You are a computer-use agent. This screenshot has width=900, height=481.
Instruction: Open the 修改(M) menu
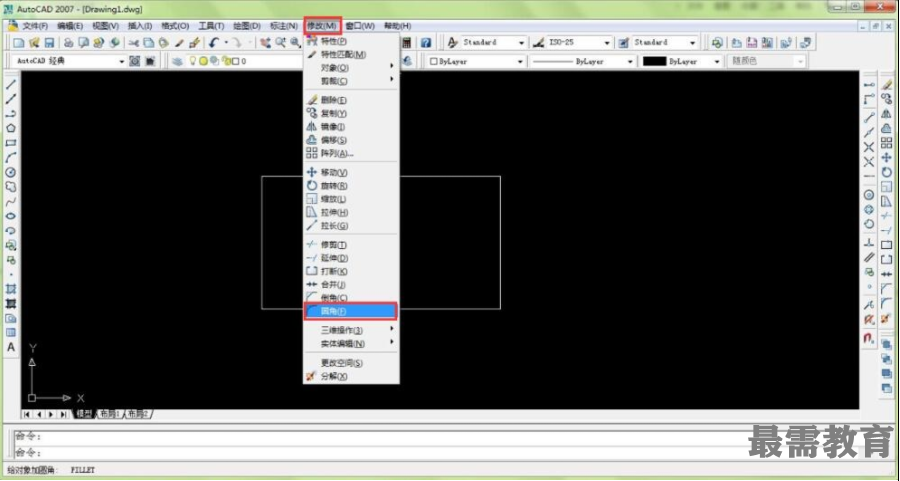322,26
